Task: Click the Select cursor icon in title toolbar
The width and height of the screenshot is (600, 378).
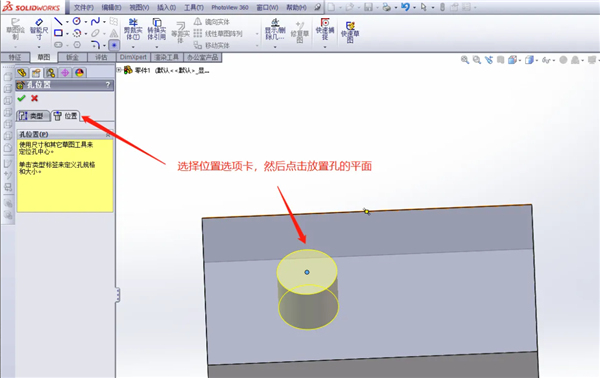Action: 424,7
